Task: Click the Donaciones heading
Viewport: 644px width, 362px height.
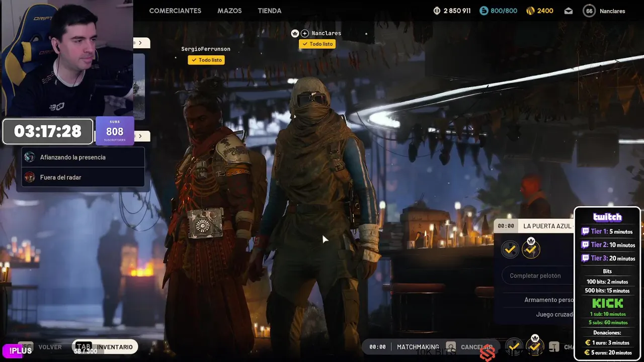Action: tap(607, 332)
